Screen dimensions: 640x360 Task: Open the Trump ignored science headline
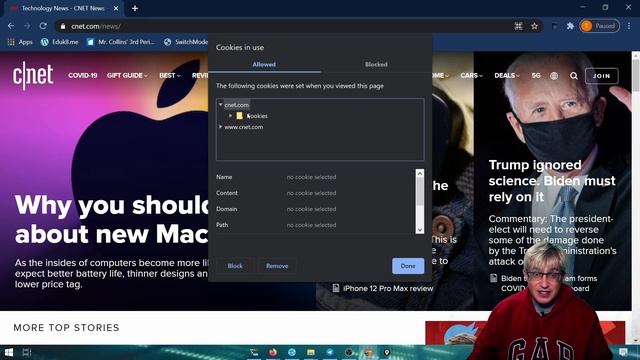coord(552,181)
